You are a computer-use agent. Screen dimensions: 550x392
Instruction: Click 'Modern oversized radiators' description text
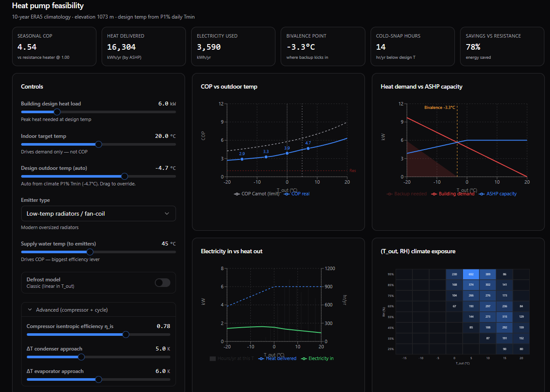tap(50, 227)
